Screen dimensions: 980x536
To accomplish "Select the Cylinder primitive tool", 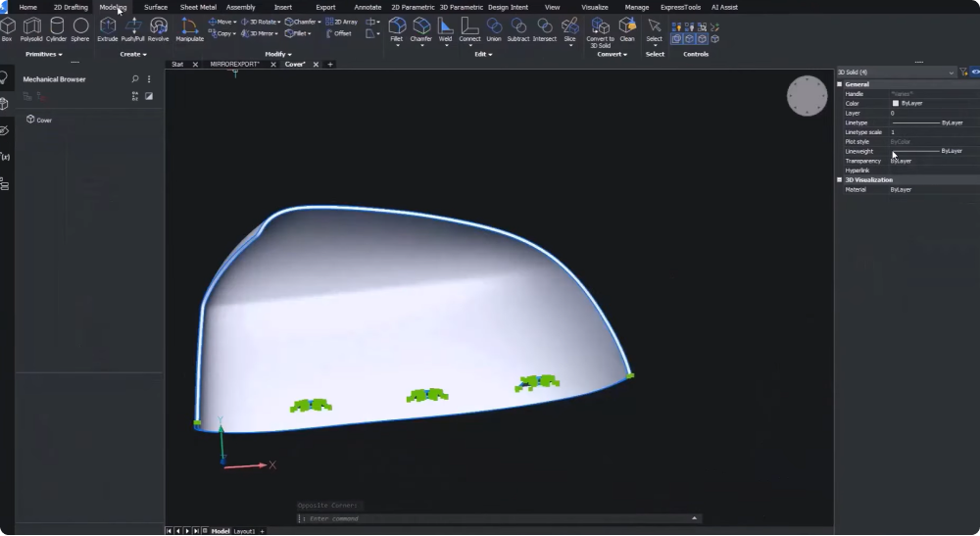I will (56, 29).
